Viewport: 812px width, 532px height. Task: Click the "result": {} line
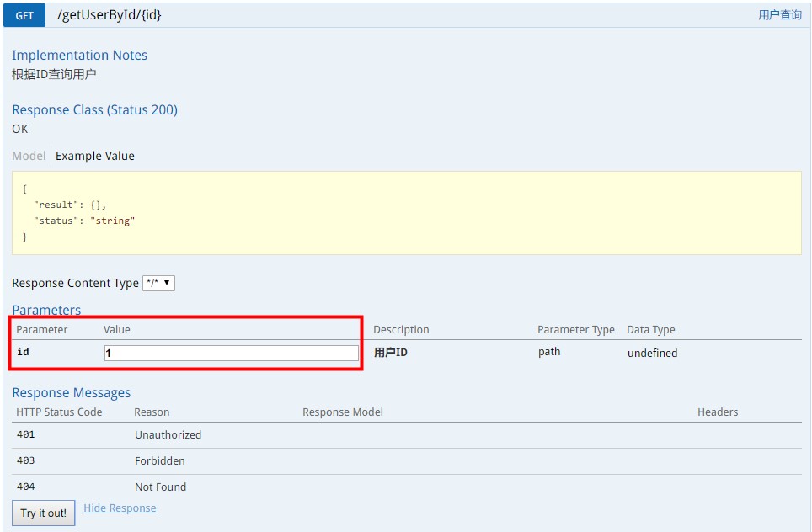coord(70,205)
